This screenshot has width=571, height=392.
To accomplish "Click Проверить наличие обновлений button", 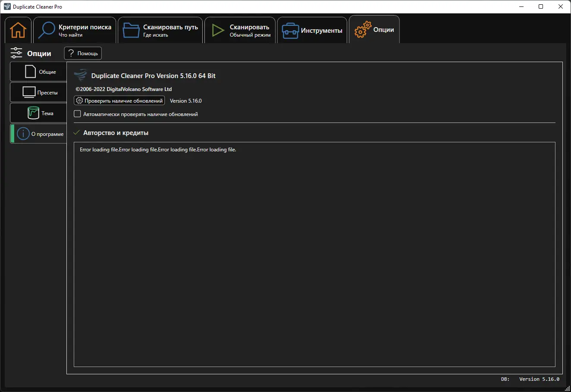I will click(x=119, y=100).
